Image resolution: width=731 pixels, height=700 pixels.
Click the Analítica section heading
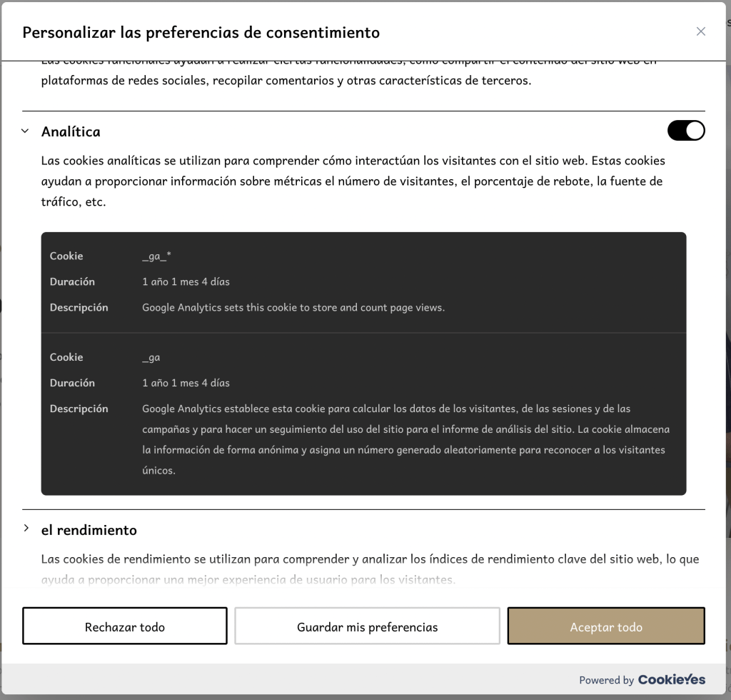pyautogui.click(x=71, y=131)
